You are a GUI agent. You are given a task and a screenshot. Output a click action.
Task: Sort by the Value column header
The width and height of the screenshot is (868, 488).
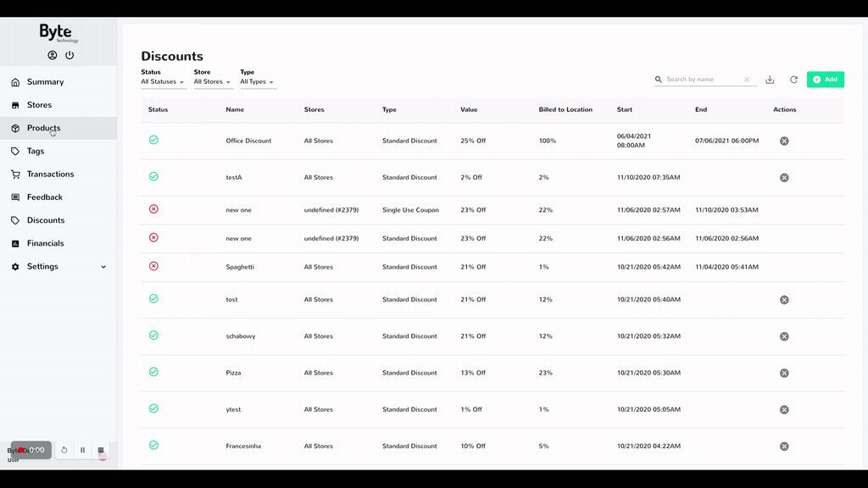click(469, 109)
